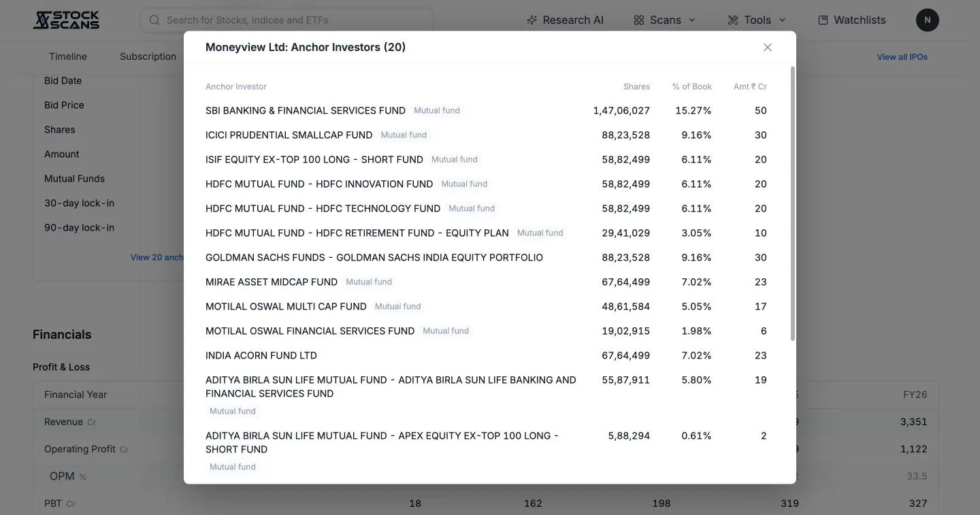Expand the Tools dropdown chevron
Screen dimensions: 980x515
tap(782, 20)
